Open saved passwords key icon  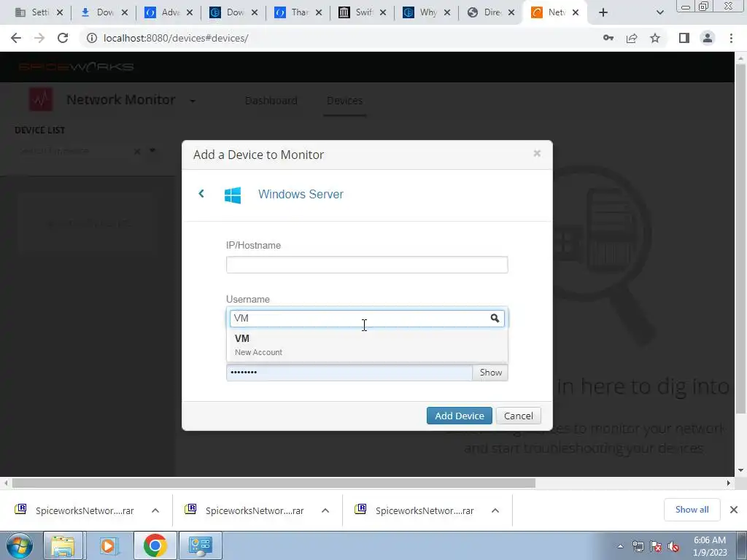click(608, 38)
